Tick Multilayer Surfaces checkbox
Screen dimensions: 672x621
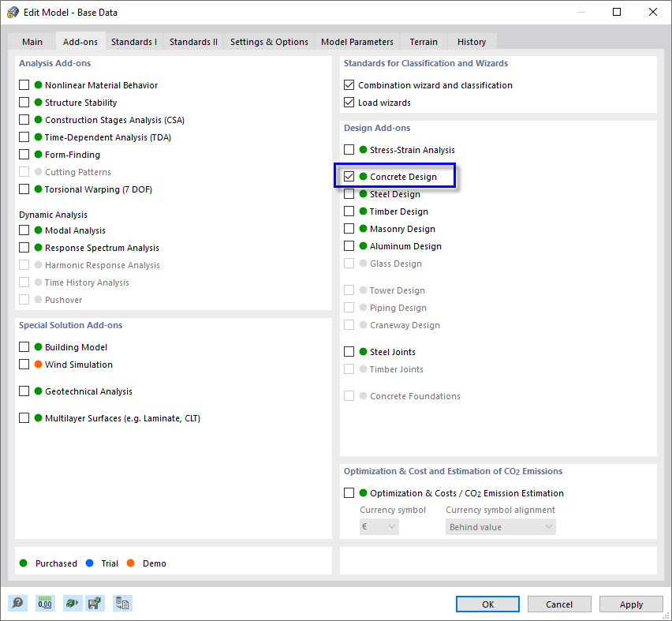pos(24,417)
